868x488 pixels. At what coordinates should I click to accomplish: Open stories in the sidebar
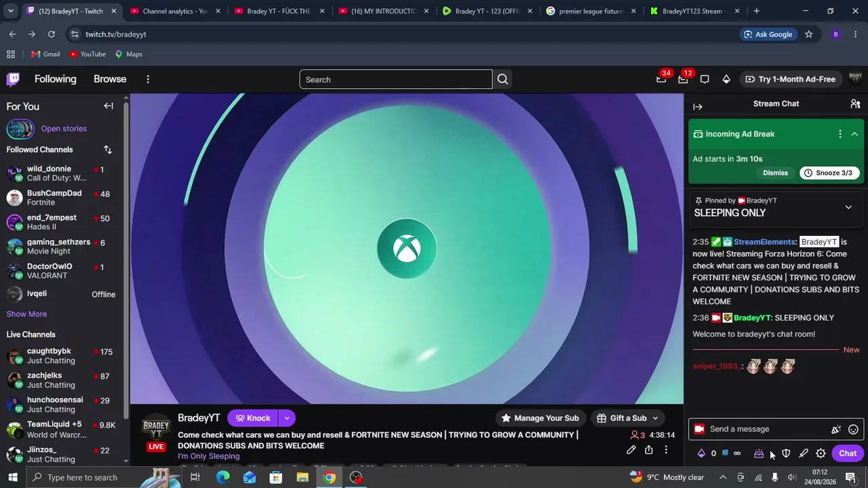[x=64, y=129]
